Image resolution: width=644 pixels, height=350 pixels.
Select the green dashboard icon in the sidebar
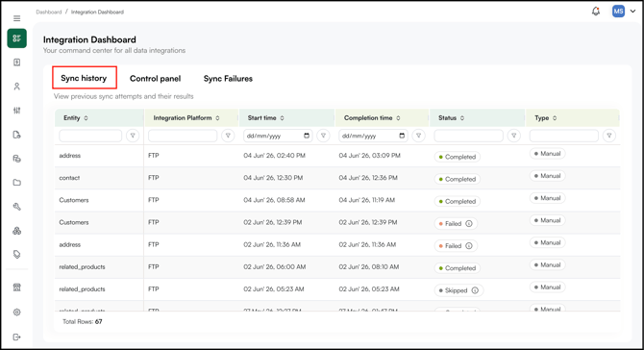tap(17, 38)
